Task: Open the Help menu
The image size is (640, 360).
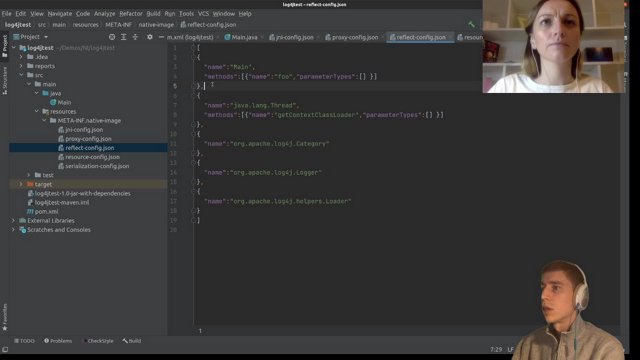Action: pyautogui.click(x=245, y=13)
